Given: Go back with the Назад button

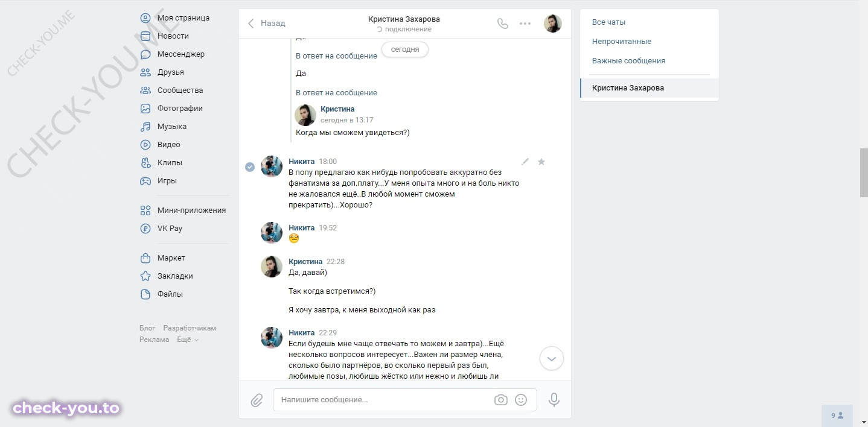Looking at the screenshot, I should [x=266, y=24].
